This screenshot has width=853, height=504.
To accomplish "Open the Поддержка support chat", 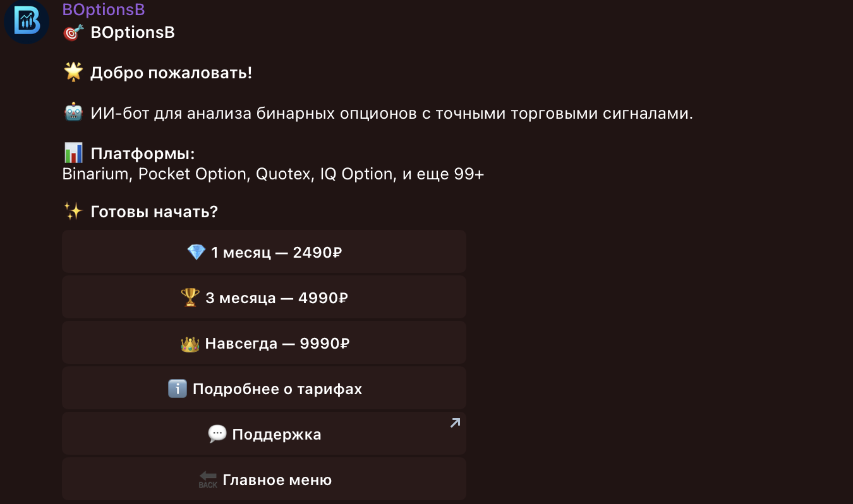I will point(263,434).
